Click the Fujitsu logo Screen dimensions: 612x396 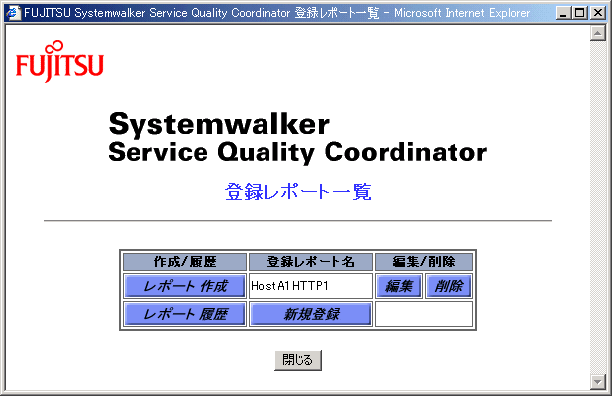tap(60, 61)
